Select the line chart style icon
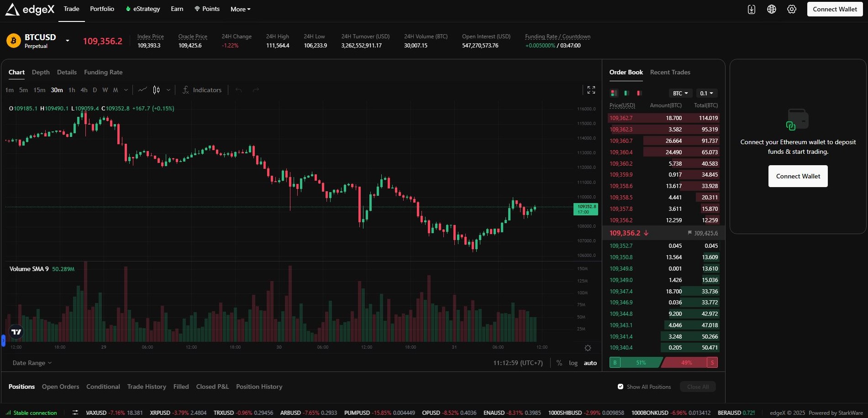The height and width of the screenshot is (418, 868). (142, 90)
